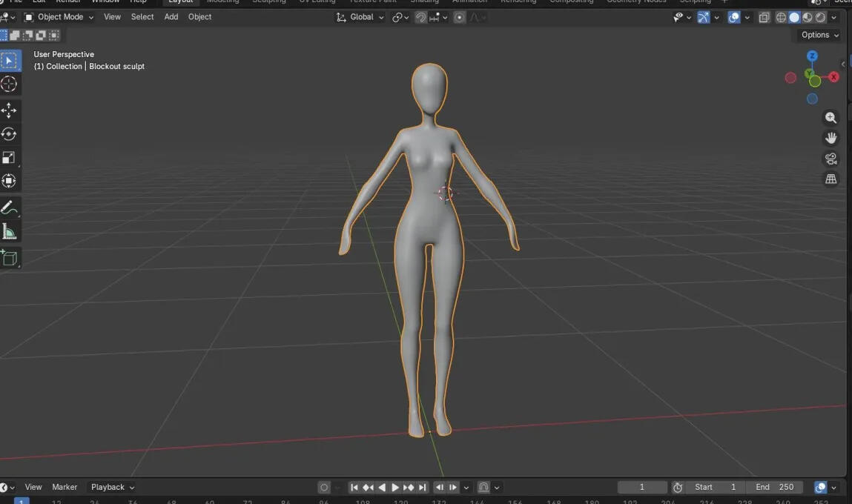Screen dimensions: 852x504
Task: Open the Options dropdown
Action: point(819,35)
